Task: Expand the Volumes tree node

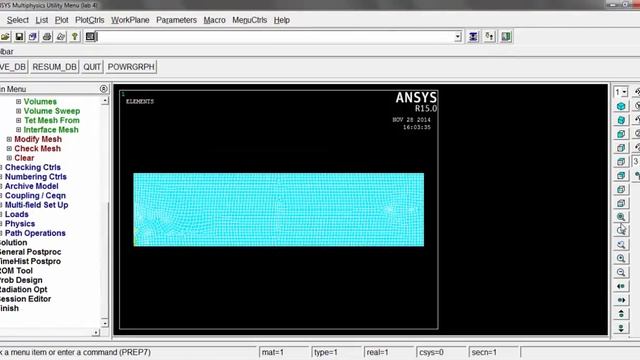Action: (x=18, y=101)
